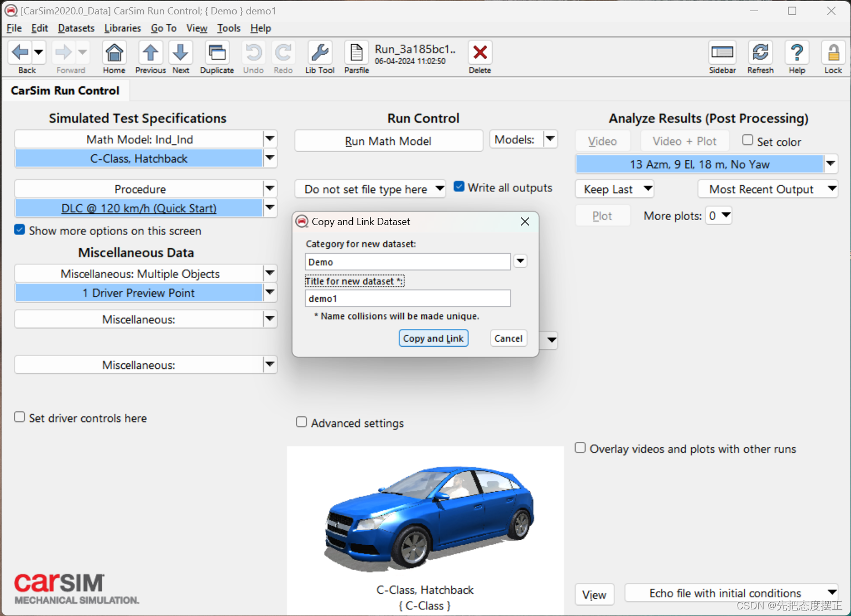
Task: Click the Previous dataset up-arrow icon
Action: [150, 53]
